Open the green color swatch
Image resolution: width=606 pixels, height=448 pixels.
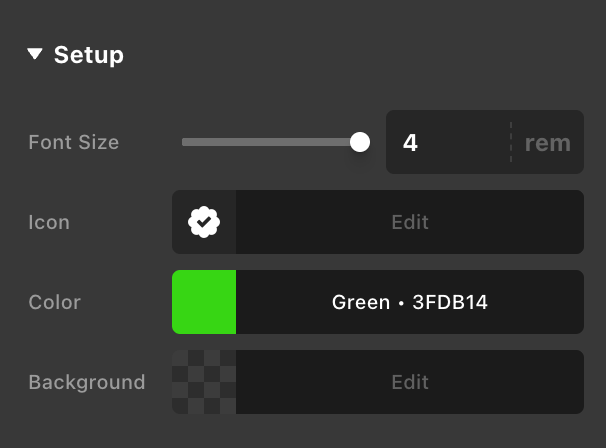point(204,302)
